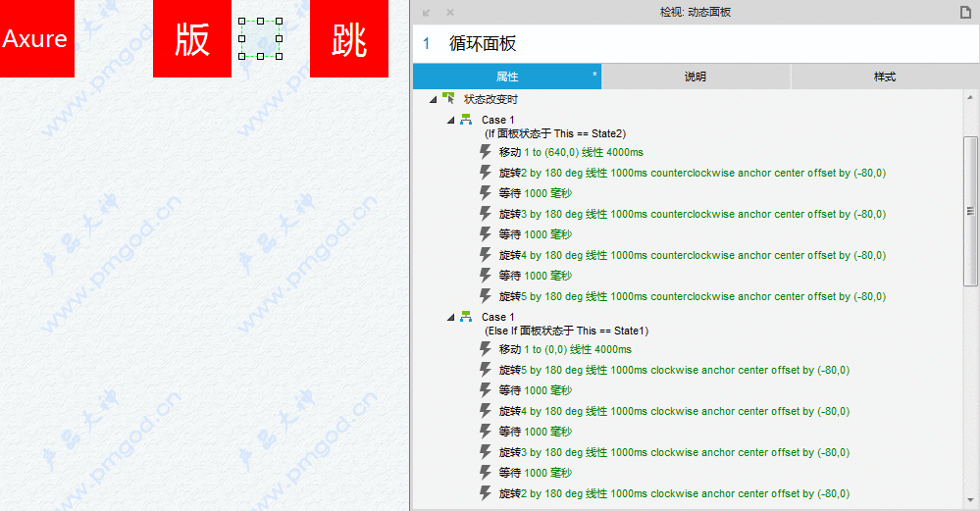Switch to the 样式 tab
Viewport: 980px width, 511px height.
pyautogui.click(x=885, y=77)
